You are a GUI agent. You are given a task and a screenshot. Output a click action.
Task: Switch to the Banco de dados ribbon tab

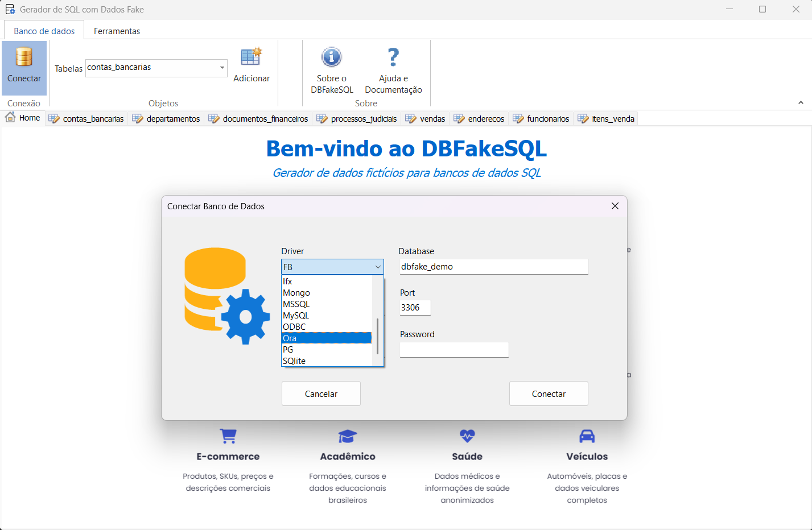(x=44, y=31)
